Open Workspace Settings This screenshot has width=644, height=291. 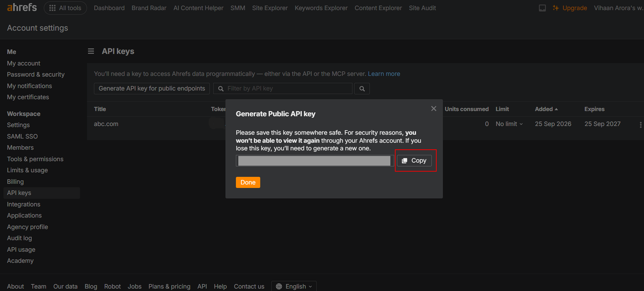(18, 125)
